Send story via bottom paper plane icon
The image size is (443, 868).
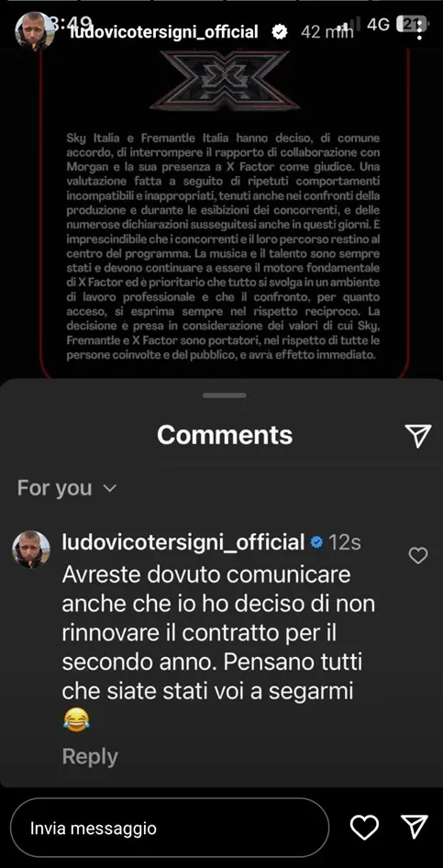[415, 827]
